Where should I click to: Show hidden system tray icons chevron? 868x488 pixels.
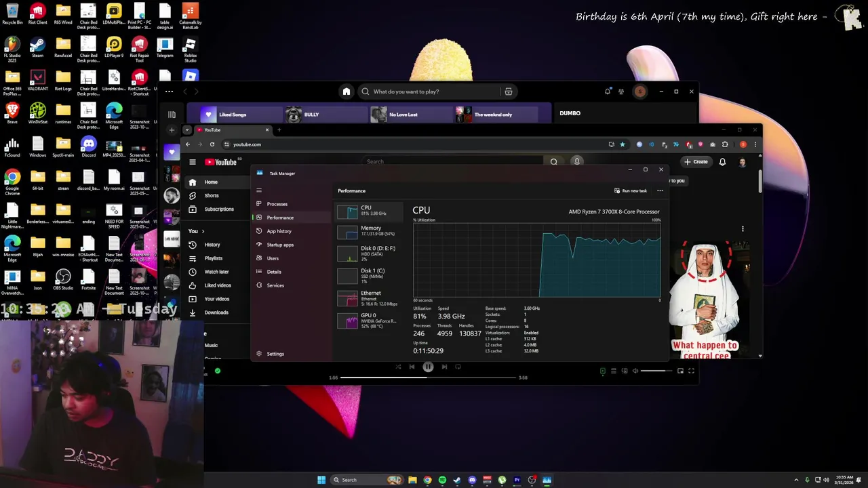click(x=797, y=480)
